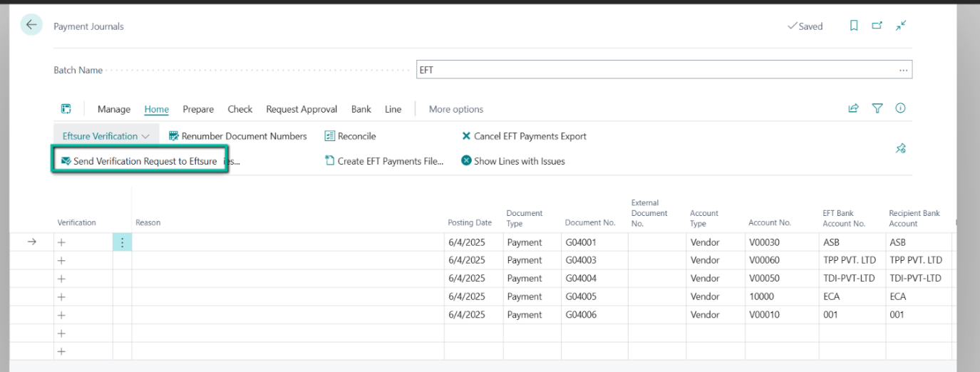
Task: Click the Batch Name field containing EFT
Action: pos(664,70)
